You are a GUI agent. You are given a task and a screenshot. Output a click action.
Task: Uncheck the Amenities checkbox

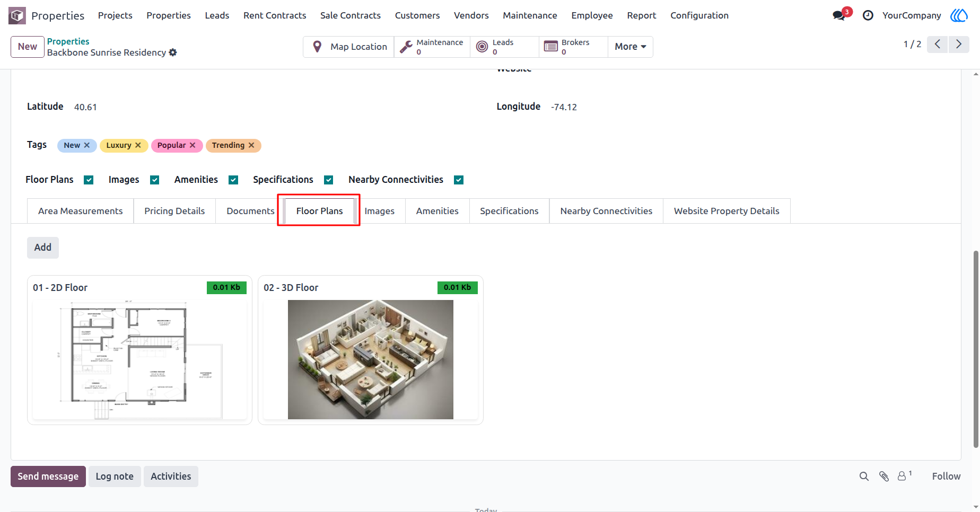233,180
